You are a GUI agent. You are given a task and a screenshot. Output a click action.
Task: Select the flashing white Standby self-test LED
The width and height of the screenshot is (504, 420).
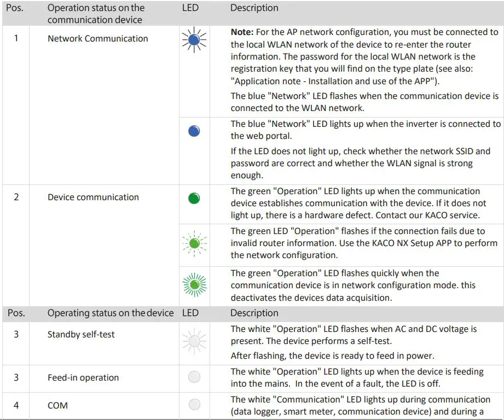tap(194, 341)
